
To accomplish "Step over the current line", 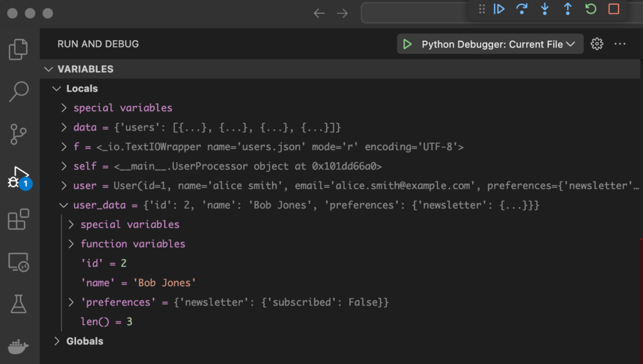I will click(522, 9).
